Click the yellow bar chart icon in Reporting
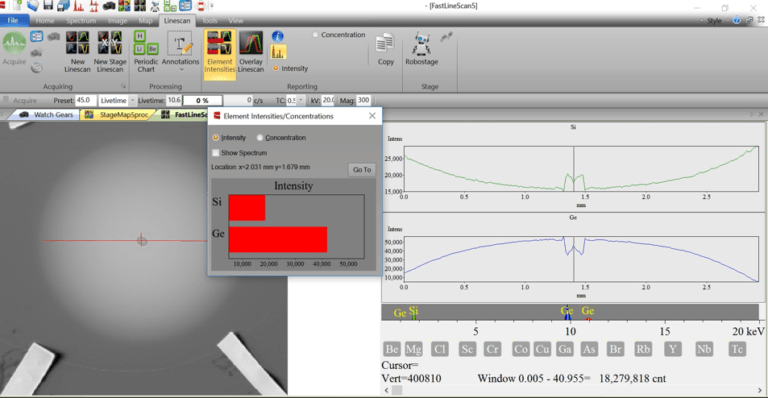Image resolution: width=768 pixels, height=398 pixels. pyautogui.click(x=278, y=52)
